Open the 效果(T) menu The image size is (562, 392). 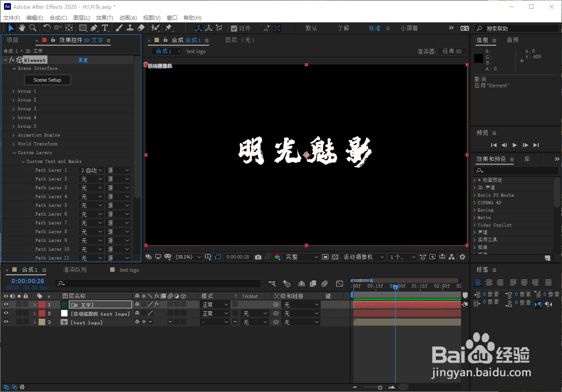(x=104, y=18)
